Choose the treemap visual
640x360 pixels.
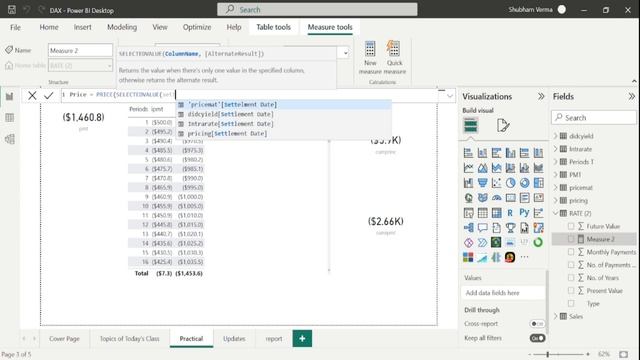(538, 183)
